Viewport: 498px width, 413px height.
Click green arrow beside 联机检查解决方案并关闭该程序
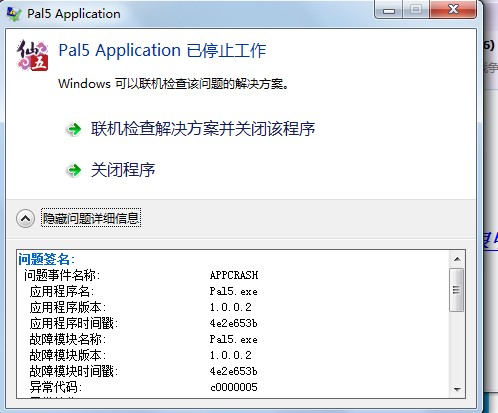click(74, 129)
